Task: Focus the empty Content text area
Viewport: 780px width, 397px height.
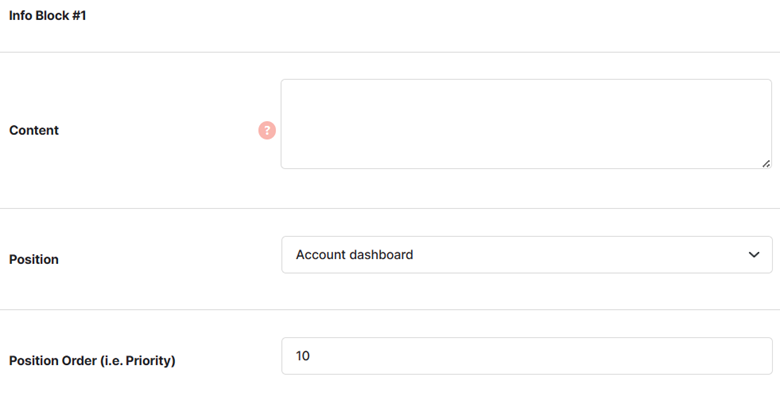Action: 526,124
